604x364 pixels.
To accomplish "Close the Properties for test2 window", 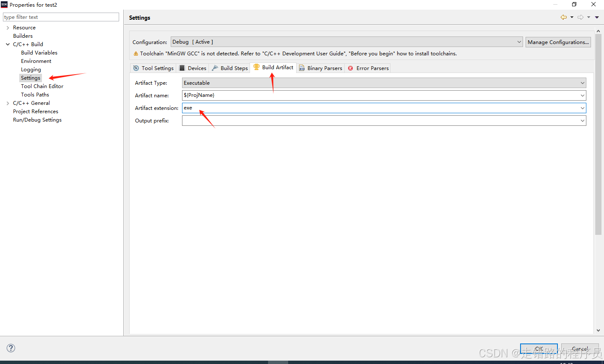I will pyautogui.click(x=594, y=5).
